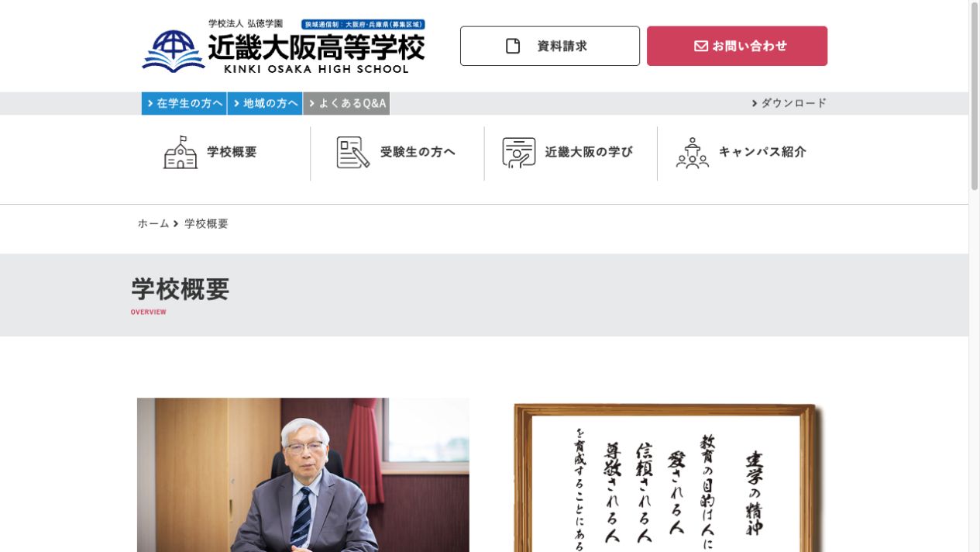Click the principal's photo at desk
The width and height of the screenshot is (980, 552).
303,474
